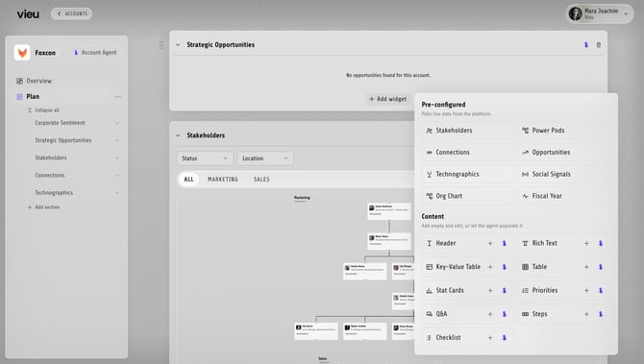Collapse Strategic Opportunities panel
This screenshot has height=364, width=644.
coord(178,45)
